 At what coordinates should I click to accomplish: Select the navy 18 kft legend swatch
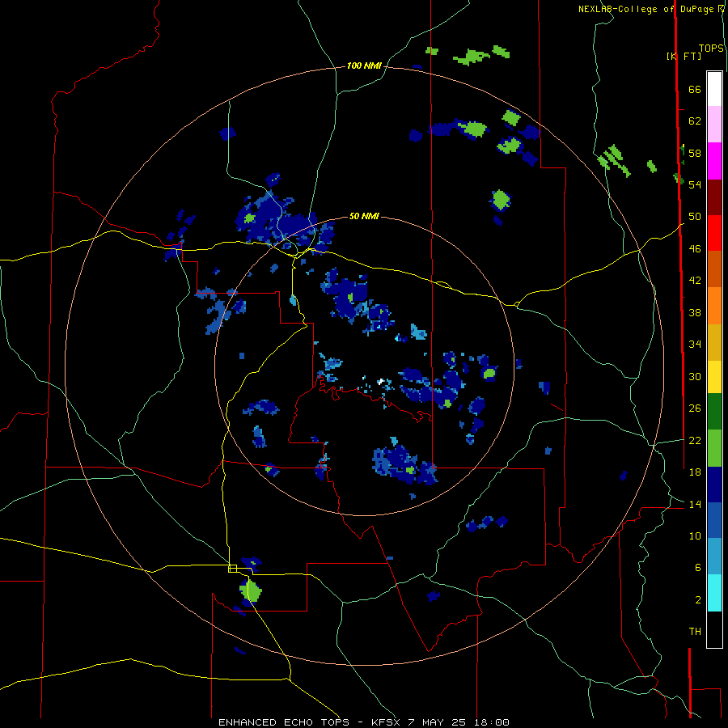[714, 485]
